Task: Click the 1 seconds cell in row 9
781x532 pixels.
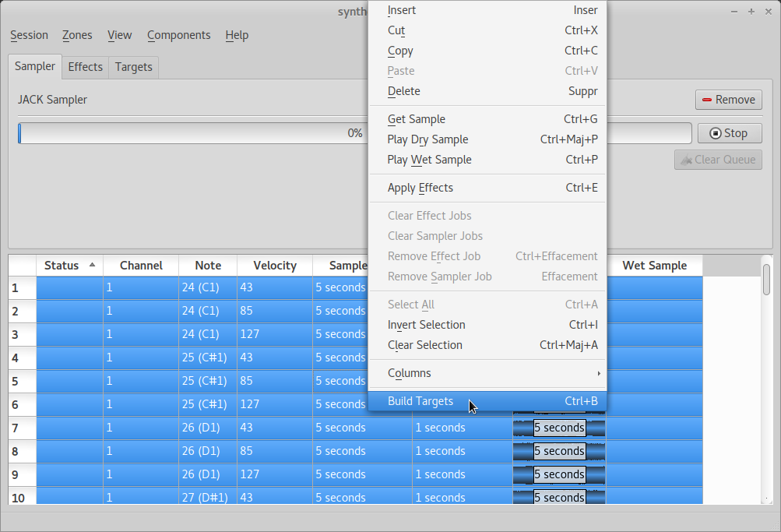Action: pos(463,474)
